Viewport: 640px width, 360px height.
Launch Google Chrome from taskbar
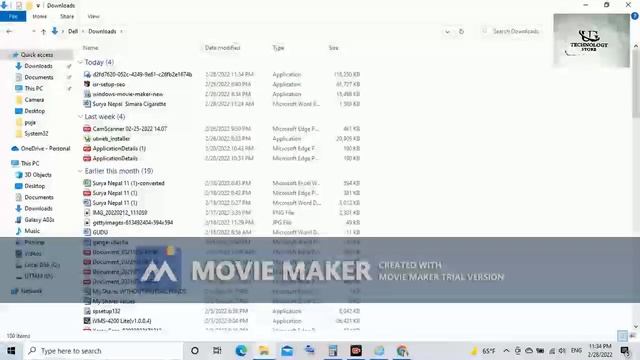pyautogui.click(x=402, y=351)
